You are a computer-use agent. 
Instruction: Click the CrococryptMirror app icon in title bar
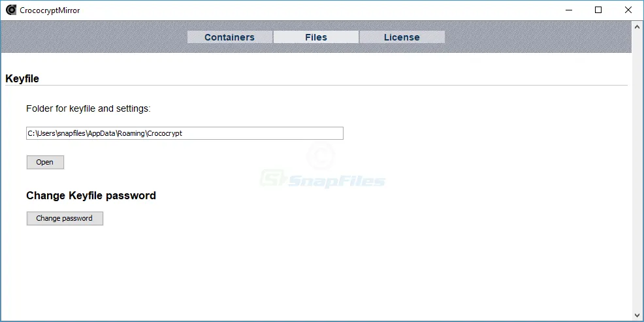pos(11,10)
